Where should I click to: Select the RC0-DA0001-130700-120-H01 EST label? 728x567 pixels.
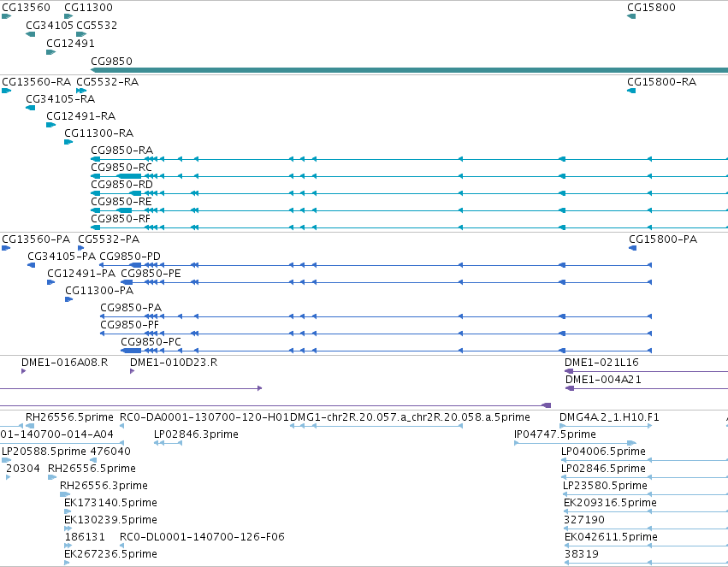[x=204, y=417]
